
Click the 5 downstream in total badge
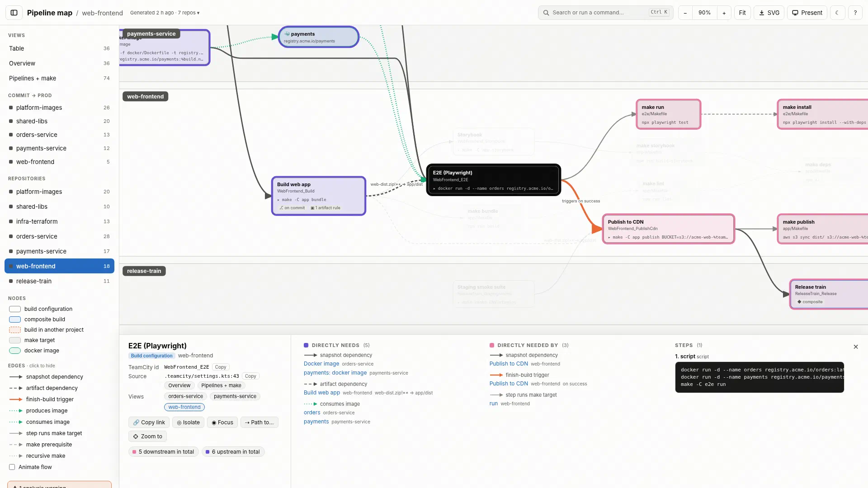tap(164, 452)
